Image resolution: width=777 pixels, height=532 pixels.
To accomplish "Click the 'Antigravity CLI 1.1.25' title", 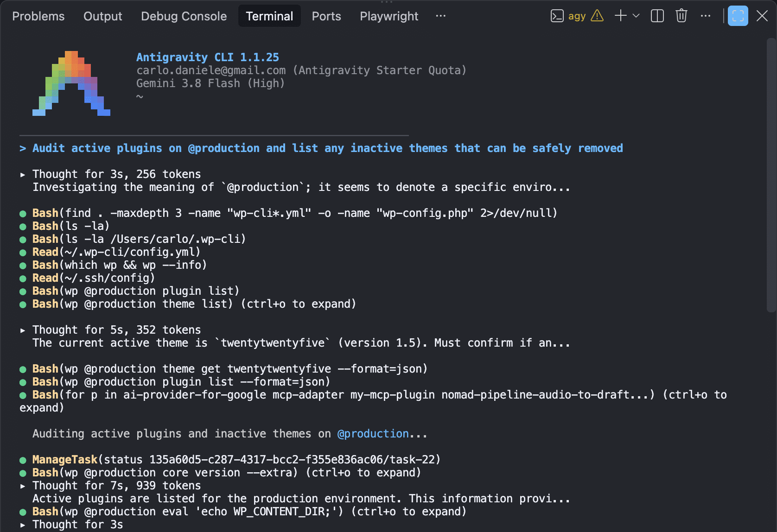I will pyautogui.click(x=208, y=57).
